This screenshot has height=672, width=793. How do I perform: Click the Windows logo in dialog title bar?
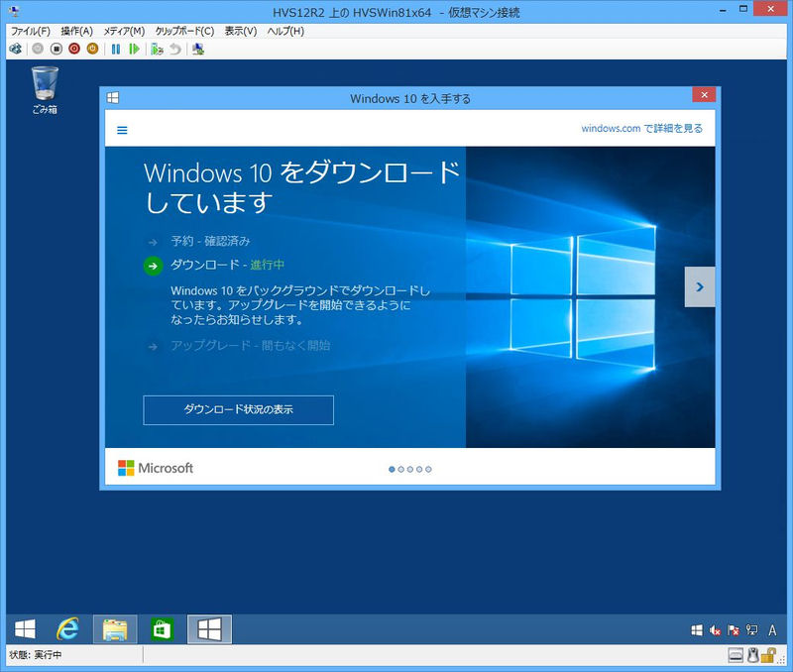point(113,97)
